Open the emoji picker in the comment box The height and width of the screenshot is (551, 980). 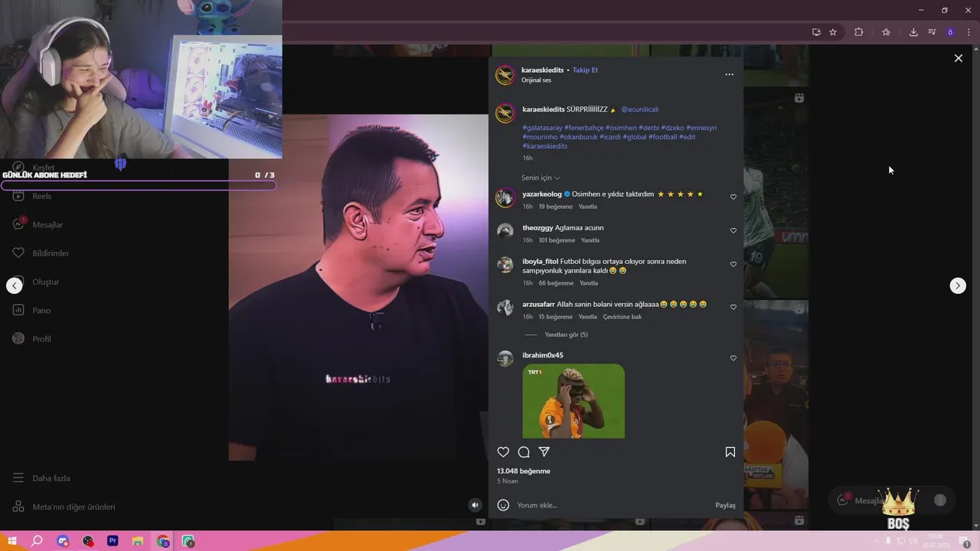click(x=503, y=505)
